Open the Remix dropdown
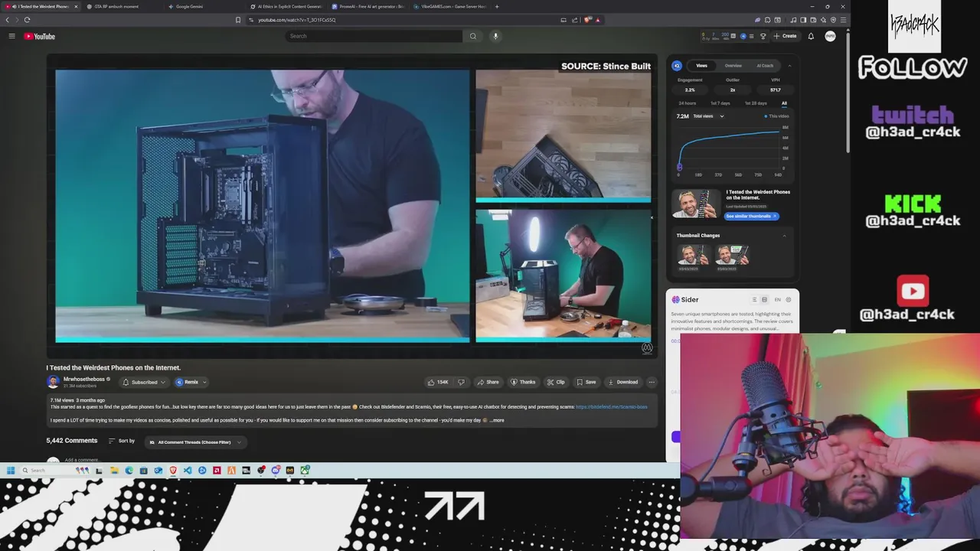Viewport: 980px width, 551px height. (191, 382)
